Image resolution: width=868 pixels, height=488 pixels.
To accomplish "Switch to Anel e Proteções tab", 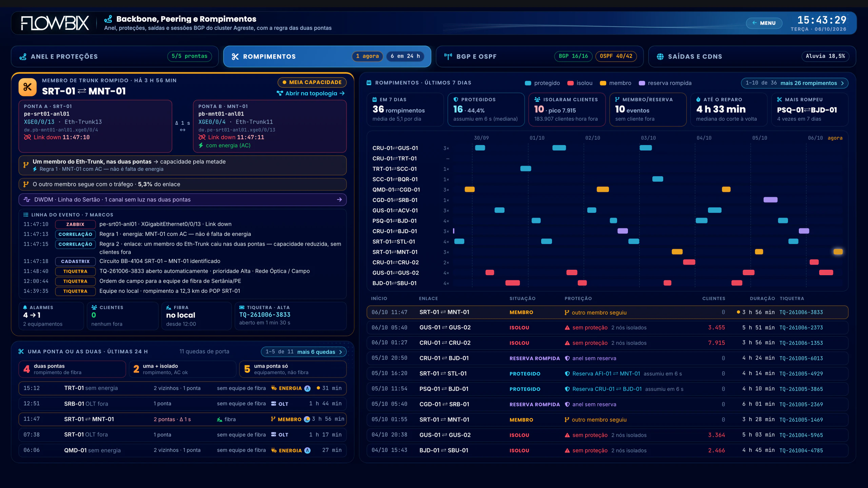I will (115, 56).
